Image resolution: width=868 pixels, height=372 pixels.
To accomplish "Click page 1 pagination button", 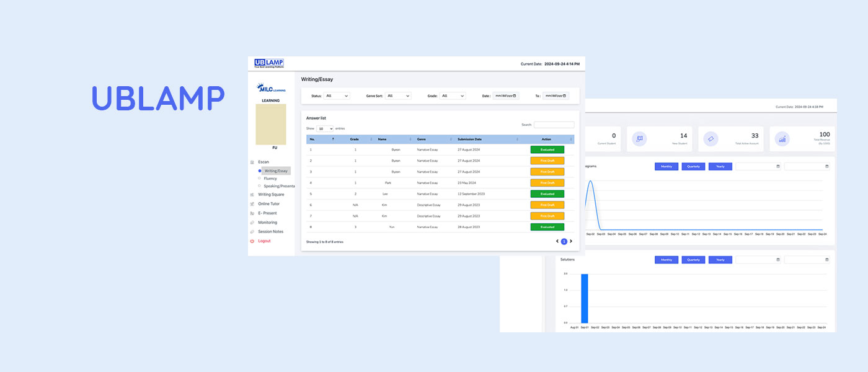I will pos(564,241).
